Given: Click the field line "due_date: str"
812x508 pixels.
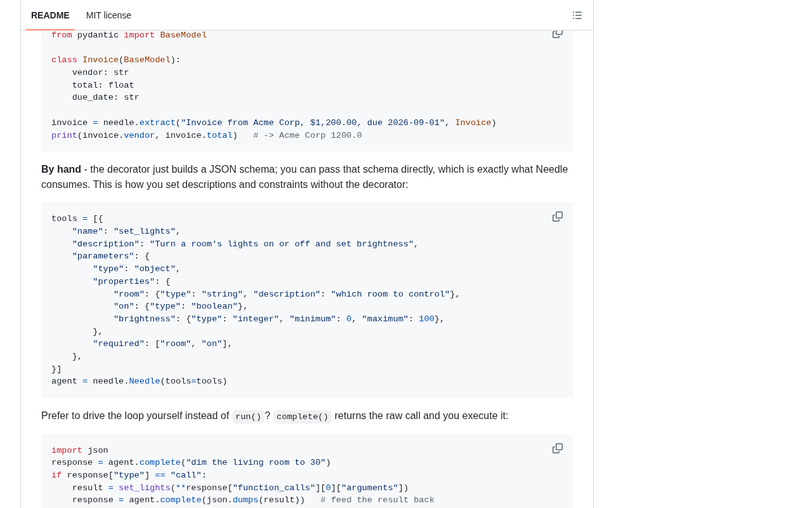Looking at the screenshot, I should [105, 98].
